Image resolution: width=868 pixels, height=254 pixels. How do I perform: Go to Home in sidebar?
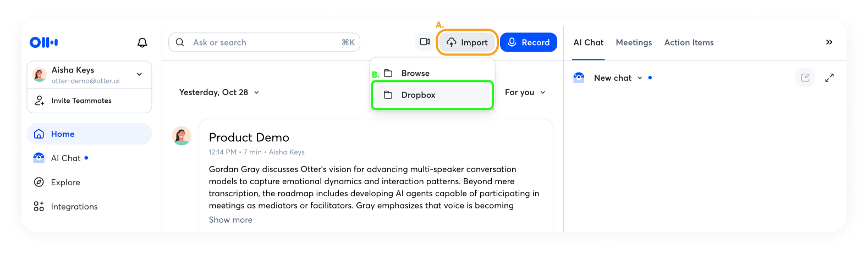89,134
